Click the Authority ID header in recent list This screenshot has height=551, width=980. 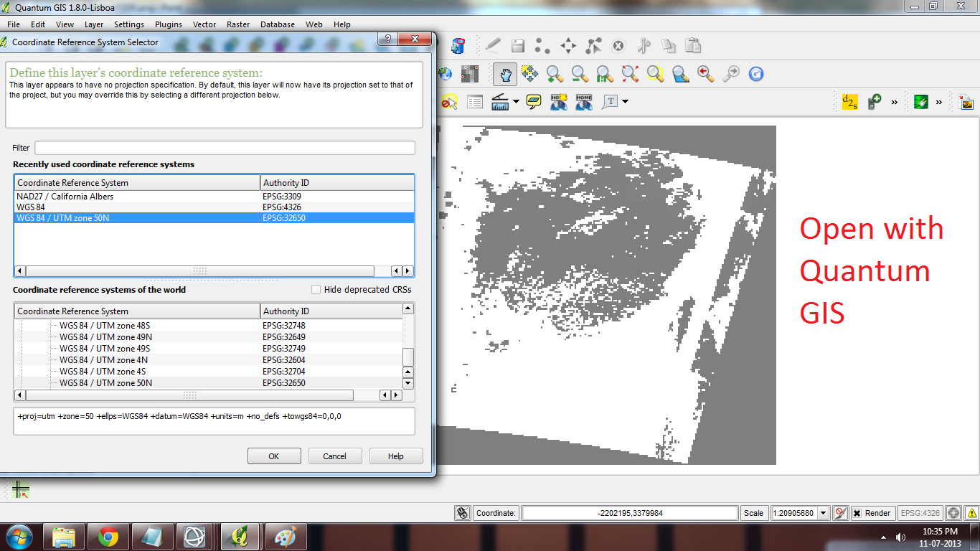pyautogui.click(x=337, y=183)
